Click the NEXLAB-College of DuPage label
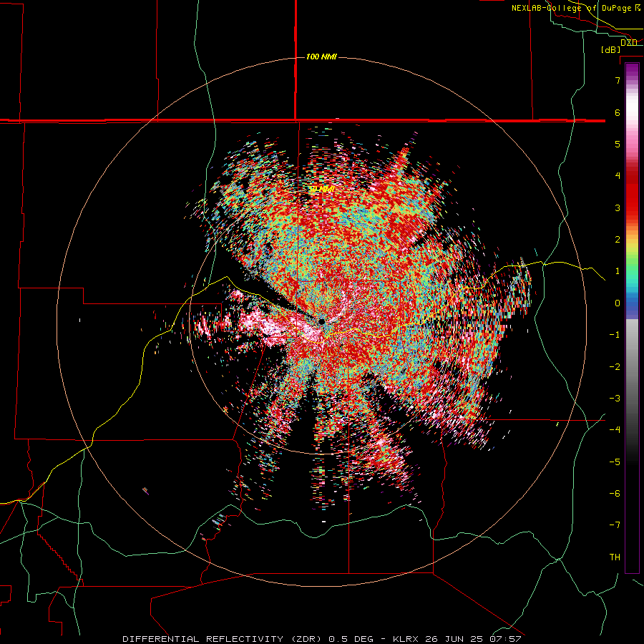 pyautogui.click(x=575, y=8)
